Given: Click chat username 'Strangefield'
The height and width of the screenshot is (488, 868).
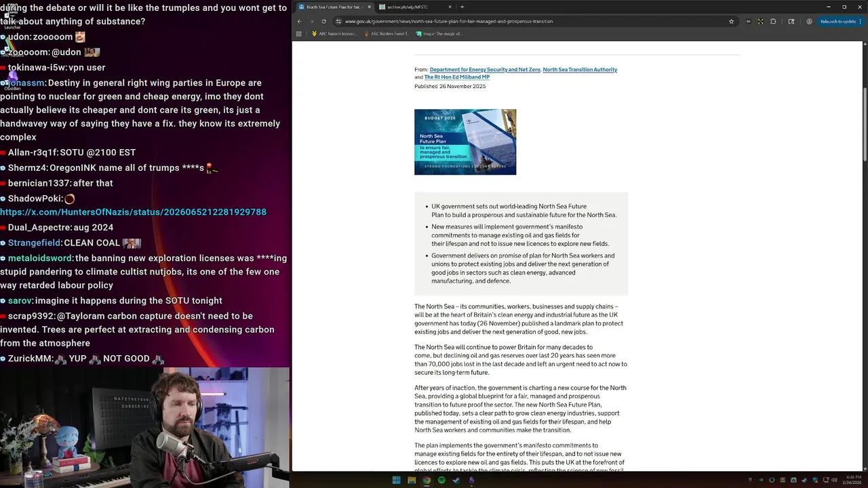Looking at the screenshot, I should click(35, 243).
